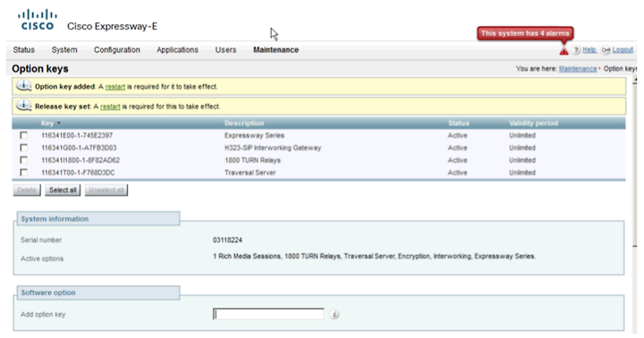The image size is (644, 338).
Task: Open the Users menu
Action: pos(225,50)
